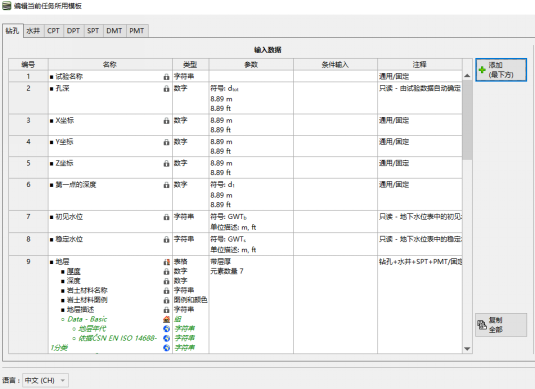Select the Data - Basic group item
535x389 pixels.
pos(87,319)
